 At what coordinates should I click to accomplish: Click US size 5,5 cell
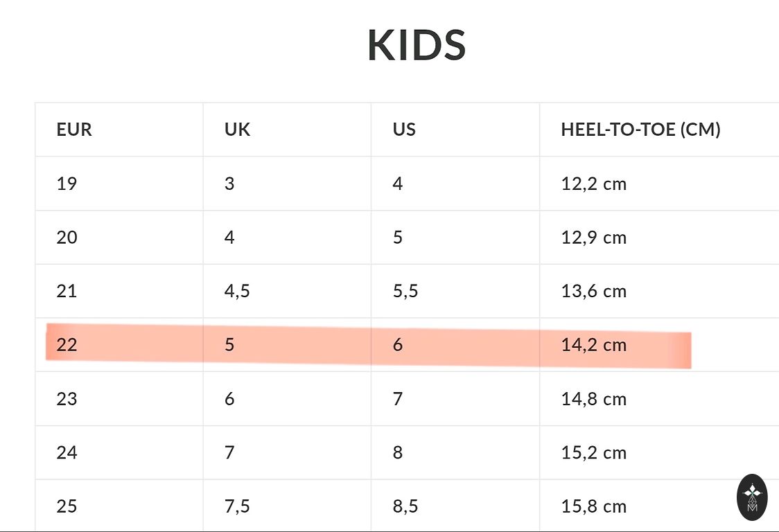pyautogui.click(x=405, y=292)
